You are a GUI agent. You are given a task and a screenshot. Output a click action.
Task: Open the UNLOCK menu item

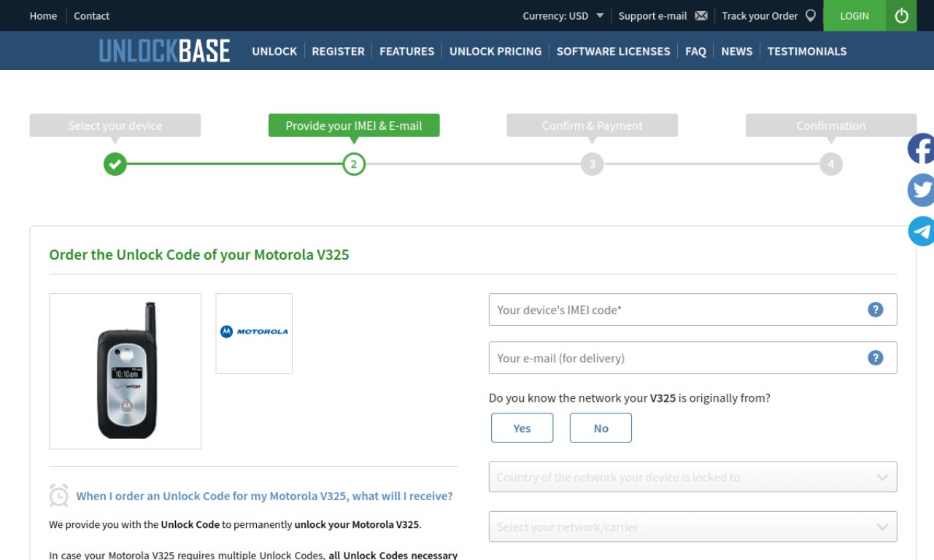(x=274, y=51)
